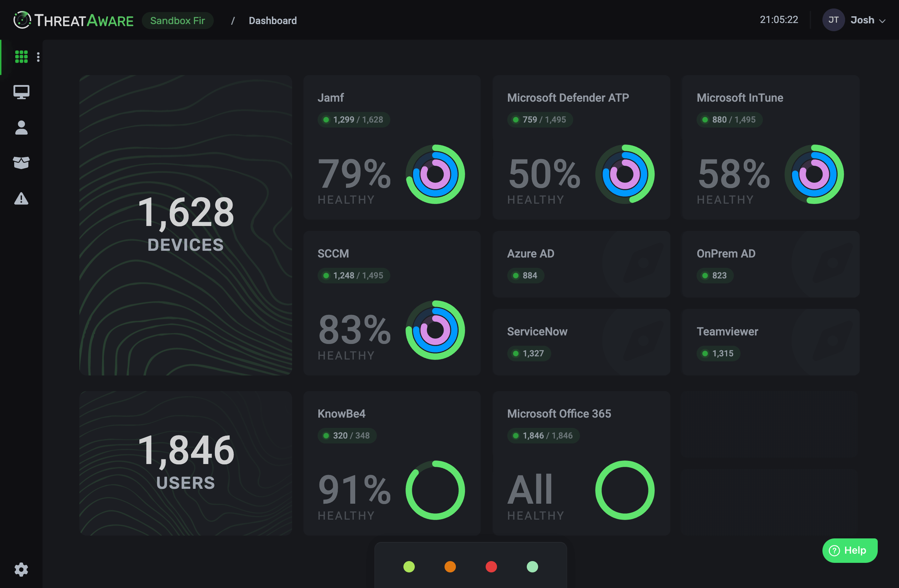Click the Microsoft InTune title
The image size is (899, 588).
(740, 98)
